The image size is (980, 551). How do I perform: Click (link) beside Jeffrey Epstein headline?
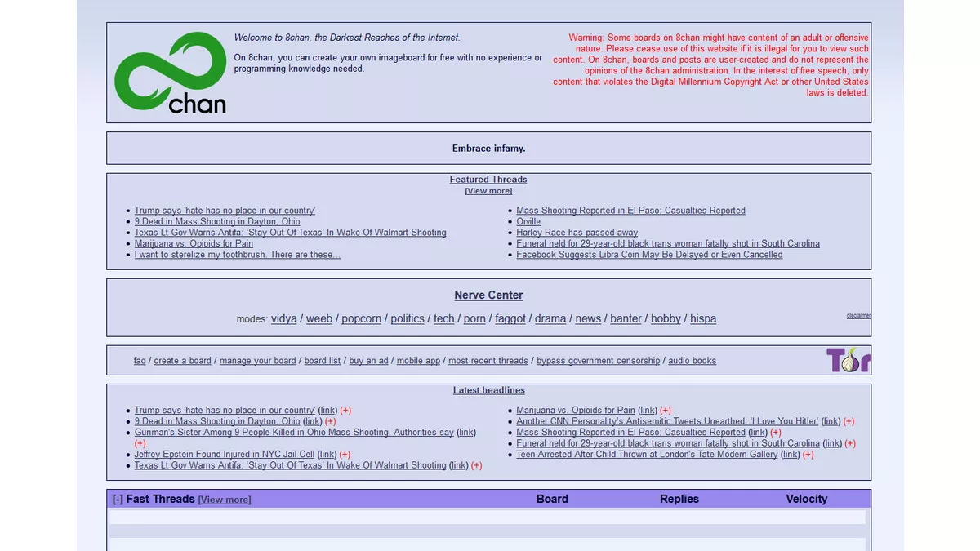[x=327, y=455]
